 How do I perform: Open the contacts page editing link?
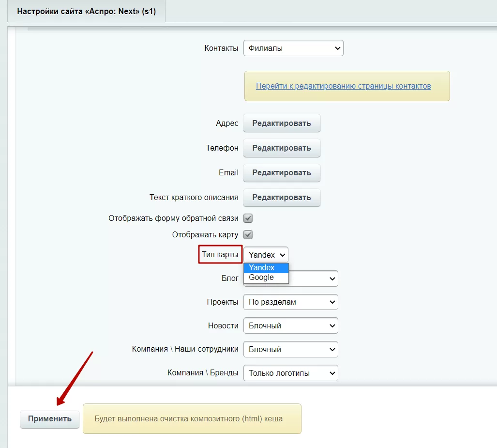point(343,86)
